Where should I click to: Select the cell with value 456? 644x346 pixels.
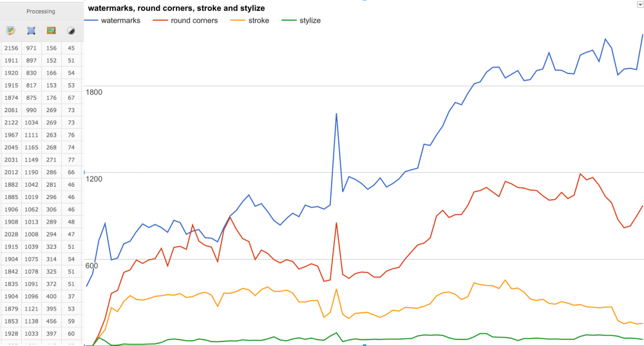coord(52,321)
